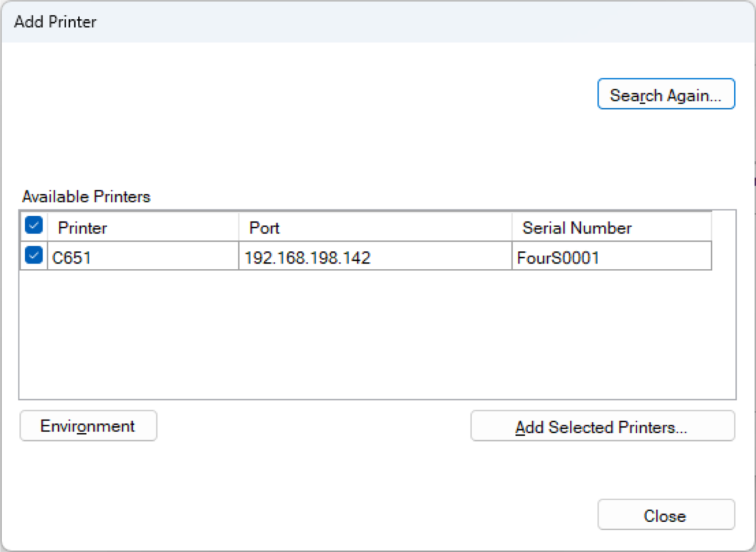Close the Add Printer dialog
Screen dimensions: 756x552
coord(665,515)
